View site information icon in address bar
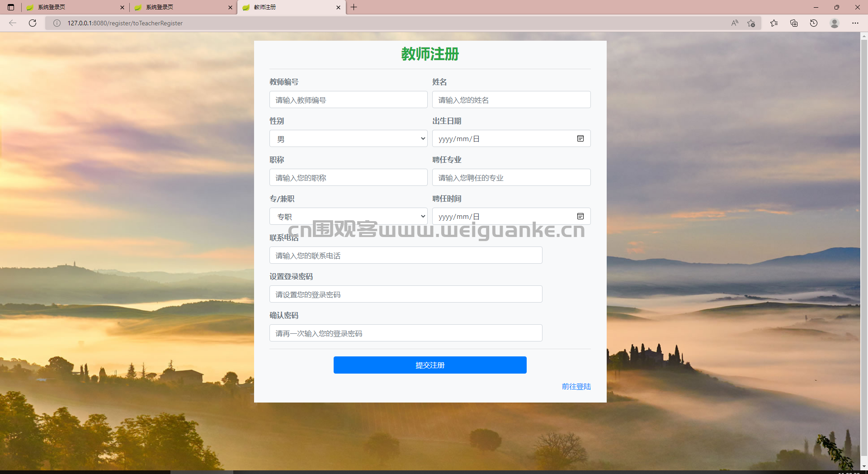Viewport: 868px width, 474px height. coord(57,23)
